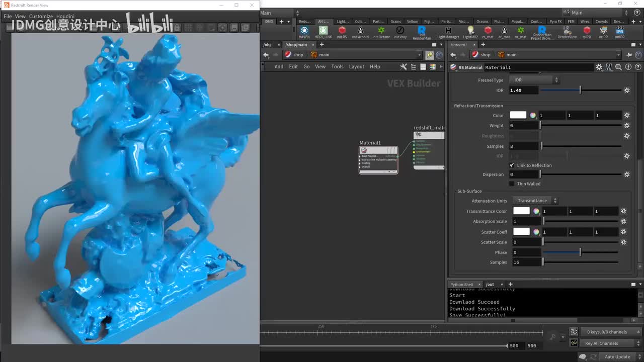
Task: Run the init Vray shelf tool
Action: coord(400,33)
